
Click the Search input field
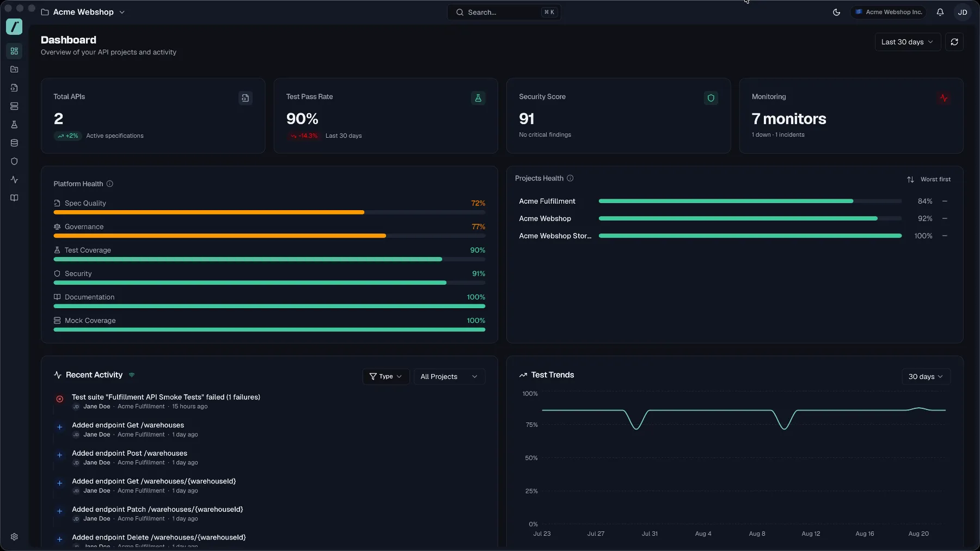[504, 12]
